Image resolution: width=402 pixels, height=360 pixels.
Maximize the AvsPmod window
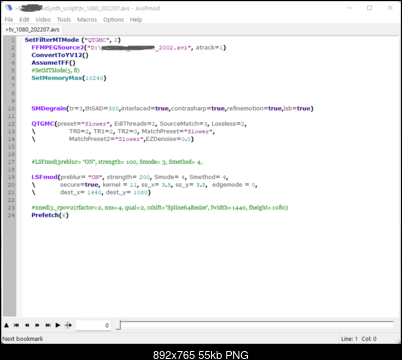coord(370,8)
